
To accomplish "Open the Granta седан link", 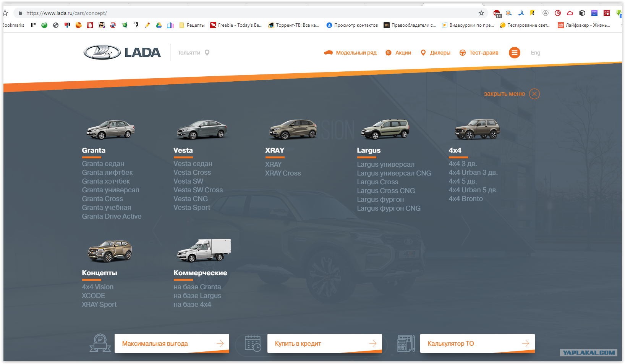I will click(103, 164).
